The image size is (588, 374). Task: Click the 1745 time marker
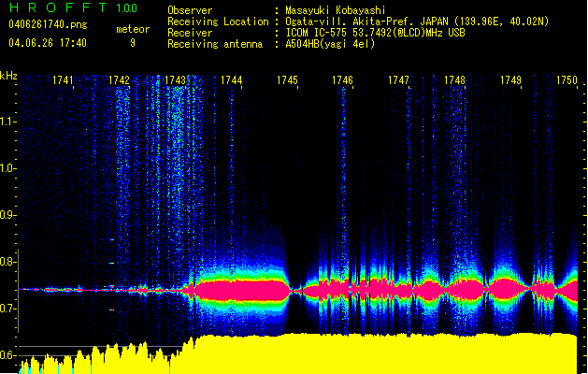tap(287, 80)
